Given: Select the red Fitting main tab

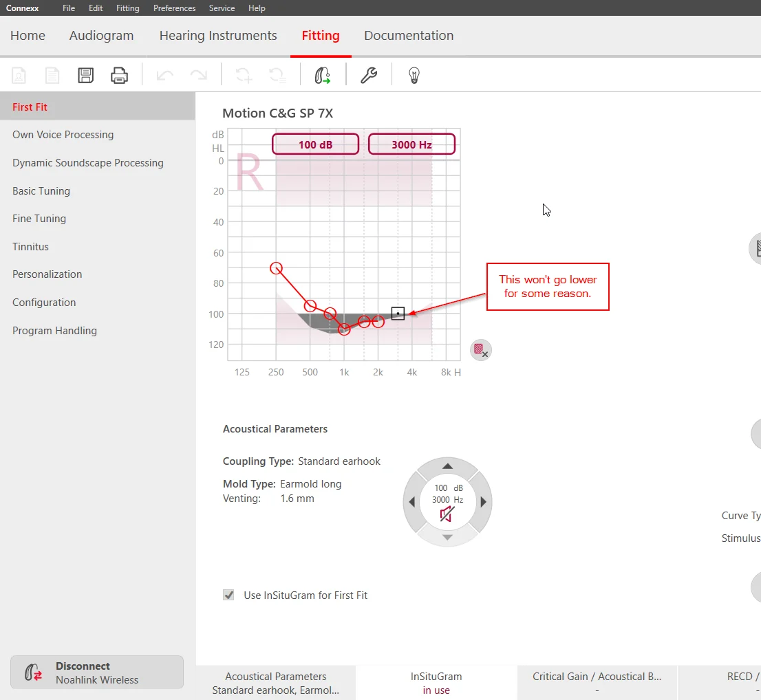Looking at the screenshot, I should coord(321,35).
